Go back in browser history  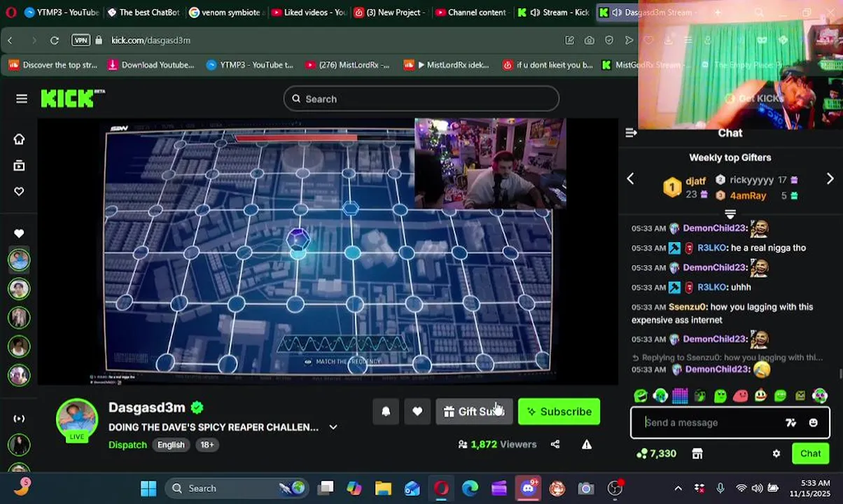10,40
